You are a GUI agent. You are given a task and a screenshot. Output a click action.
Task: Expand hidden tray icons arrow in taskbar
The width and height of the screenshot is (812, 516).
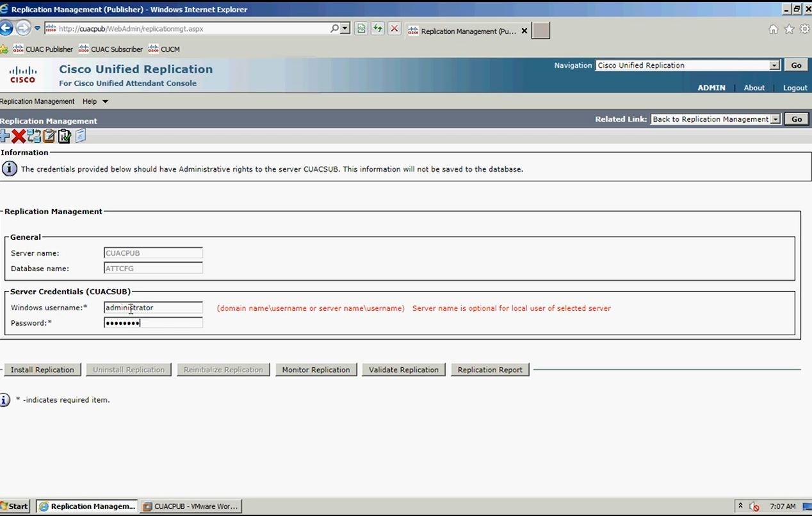tap(740, 506)
